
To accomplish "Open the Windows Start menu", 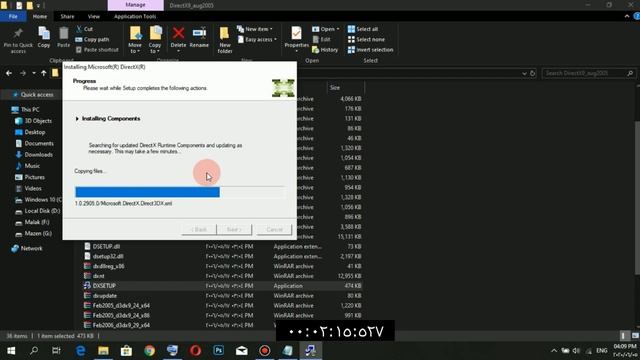I will click(11, 350).
